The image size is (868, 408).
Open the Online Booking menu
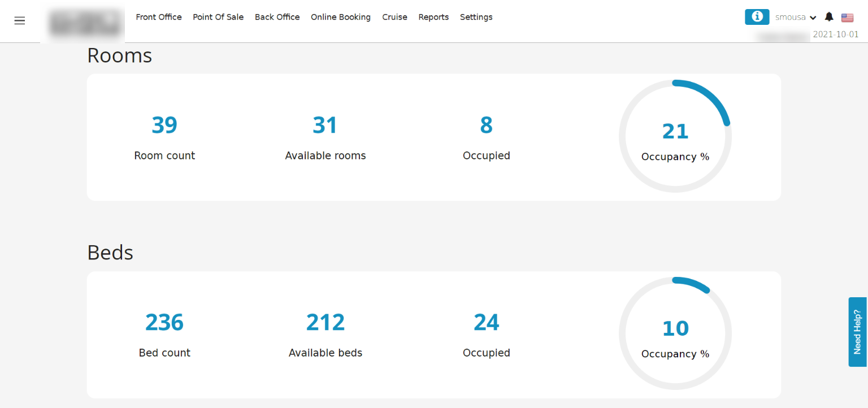341,17
